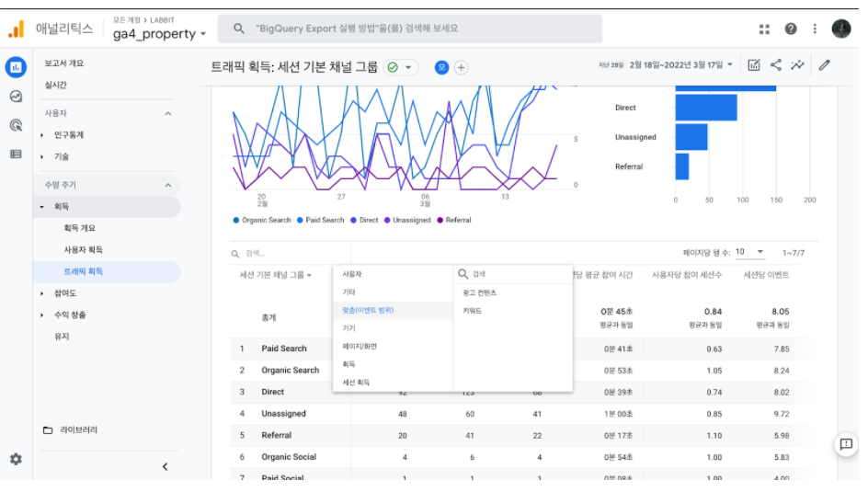868x492 pixels.
Task: Select 사용자 in dimension category menu
Action: [393, 274]
